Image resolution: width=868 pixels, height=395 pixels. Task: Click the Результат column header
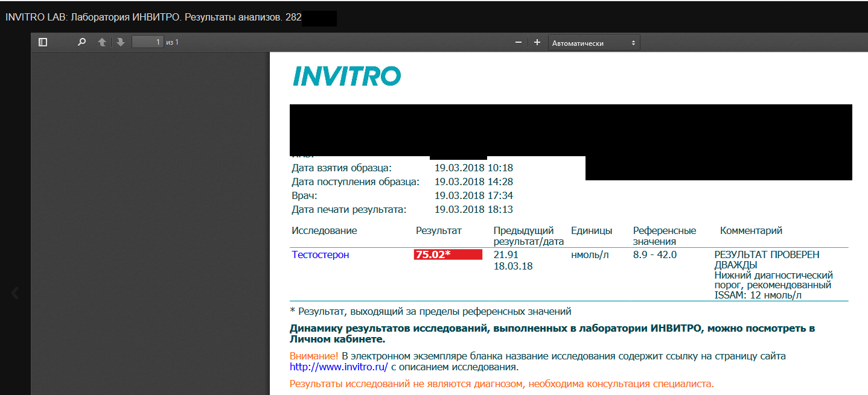438,231
